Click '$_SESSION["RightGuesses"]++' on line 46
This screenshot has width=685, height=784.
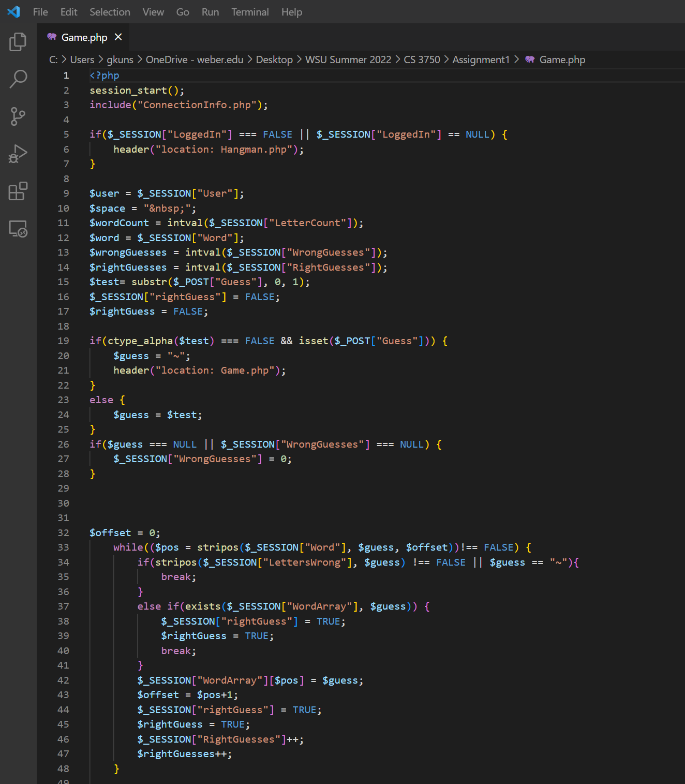point(218,739)
